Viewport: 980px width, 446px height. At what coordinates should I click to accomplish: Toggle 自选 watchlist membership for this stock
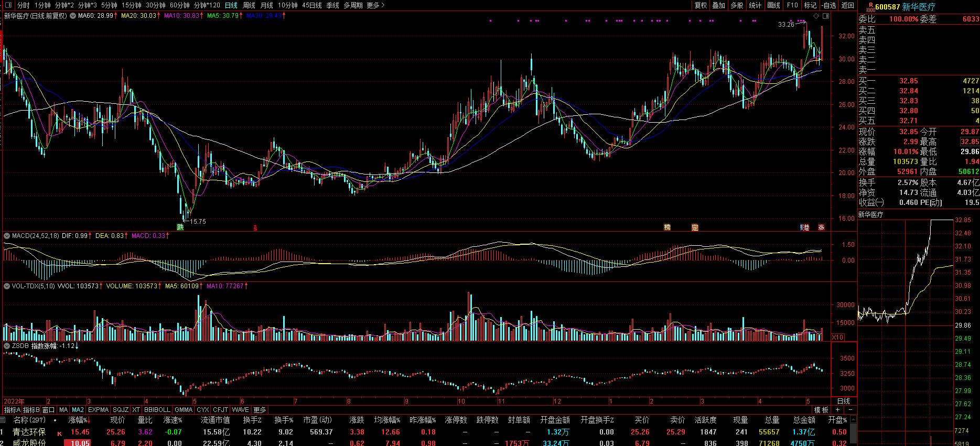tap(829, 5)
